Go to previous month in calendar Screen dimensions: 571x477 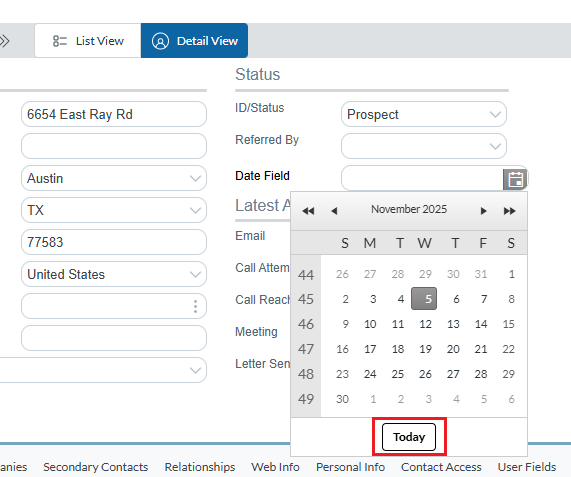(x=334, y=211)
